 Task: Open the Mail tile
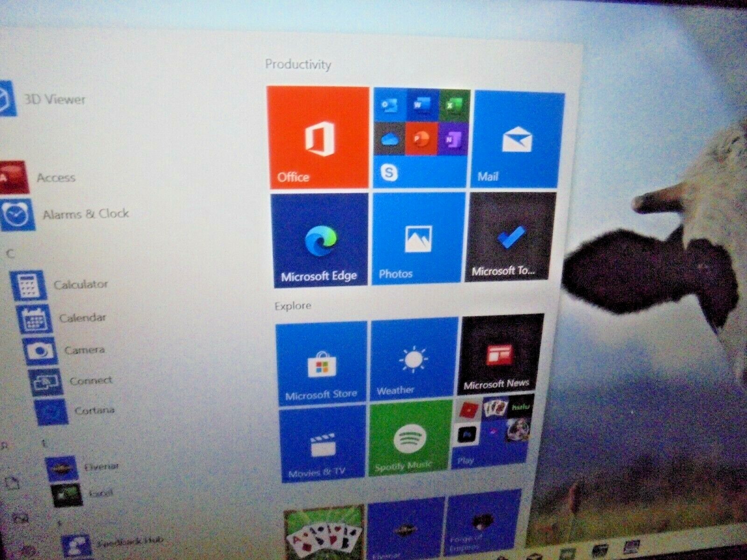coord(517,140)
